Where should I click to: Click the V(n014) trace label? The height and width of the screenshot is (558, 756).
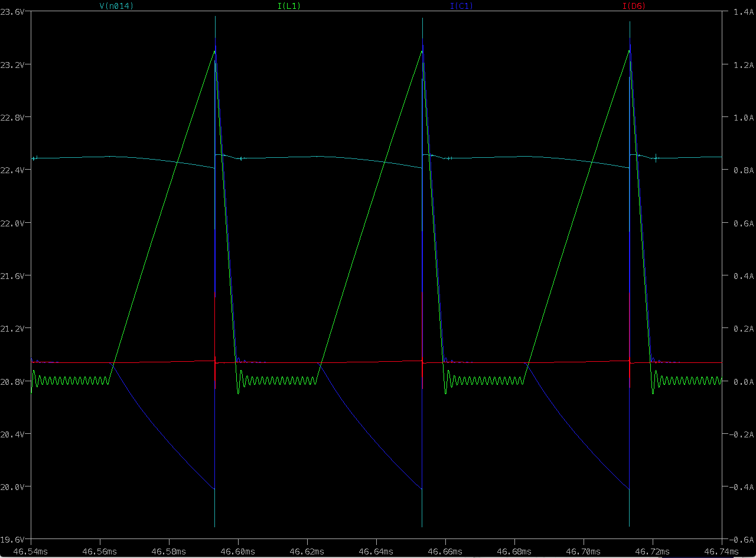tap(115, 6)
